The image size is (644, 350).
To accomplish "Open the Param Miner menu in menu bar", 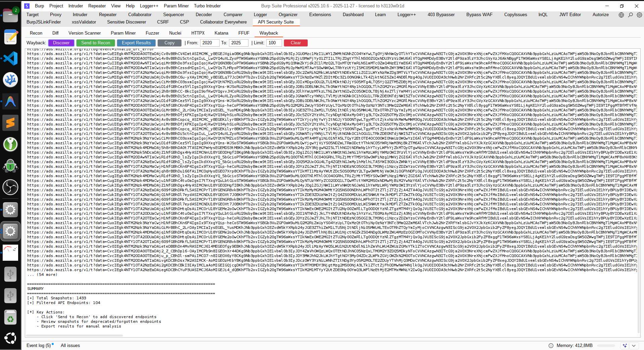I will (176, 6).
